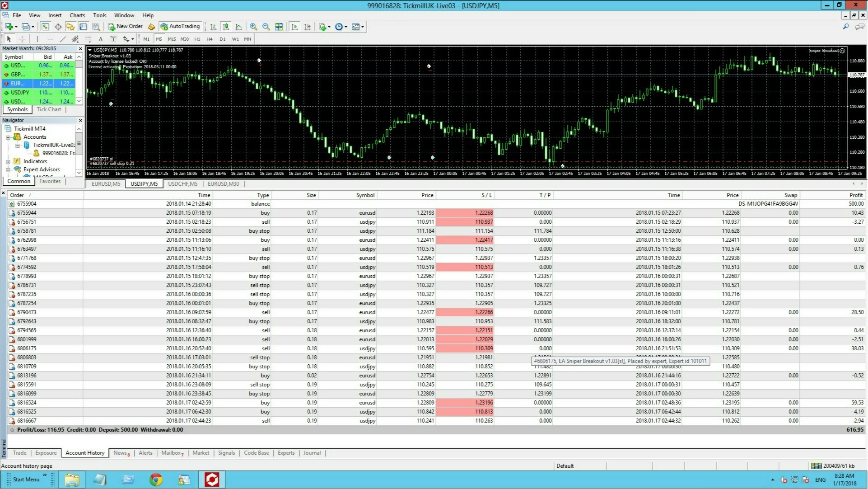Select the Vertical Line drawing tool
This screenshot has height=489, width=868.
37,39
